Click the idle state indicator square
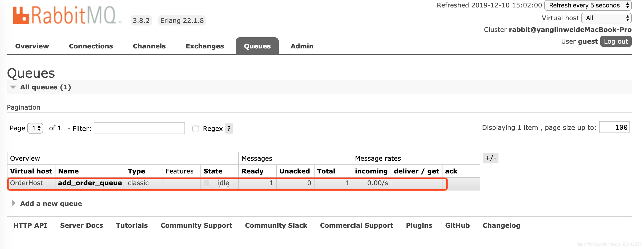 tap(206, 183)
